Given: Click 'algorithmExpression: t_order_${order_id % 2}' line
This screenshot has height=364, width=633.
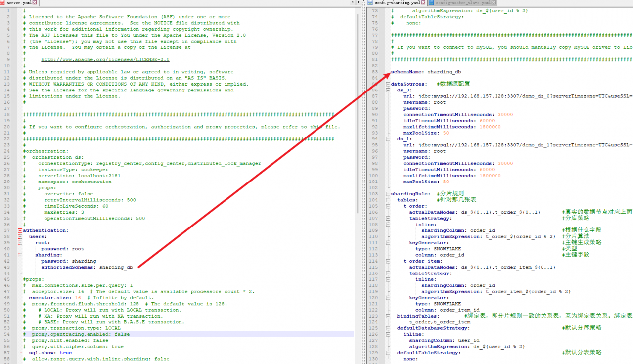Looking at the screenshot, I should pos(490,236).
